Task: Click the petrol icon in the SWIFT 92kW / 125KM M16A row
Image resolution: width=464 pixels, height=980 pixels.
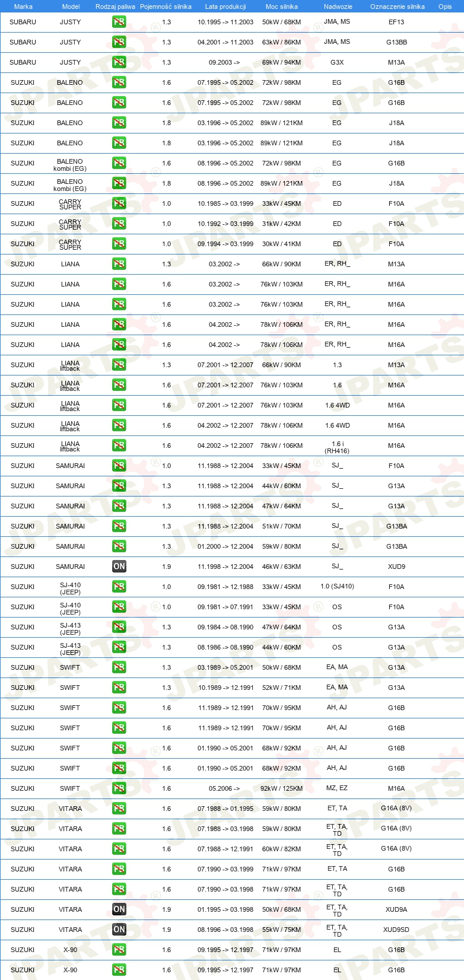Action: [119, 788]
